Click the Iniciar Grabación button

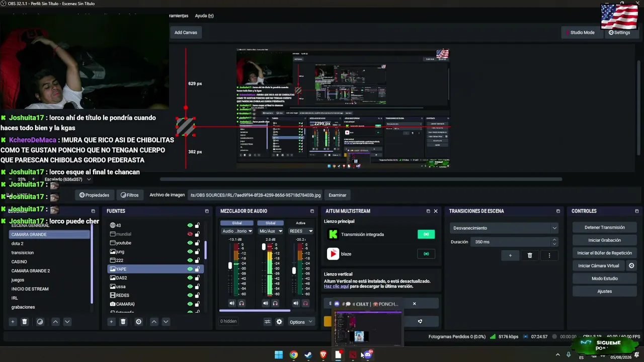point(605,240)
